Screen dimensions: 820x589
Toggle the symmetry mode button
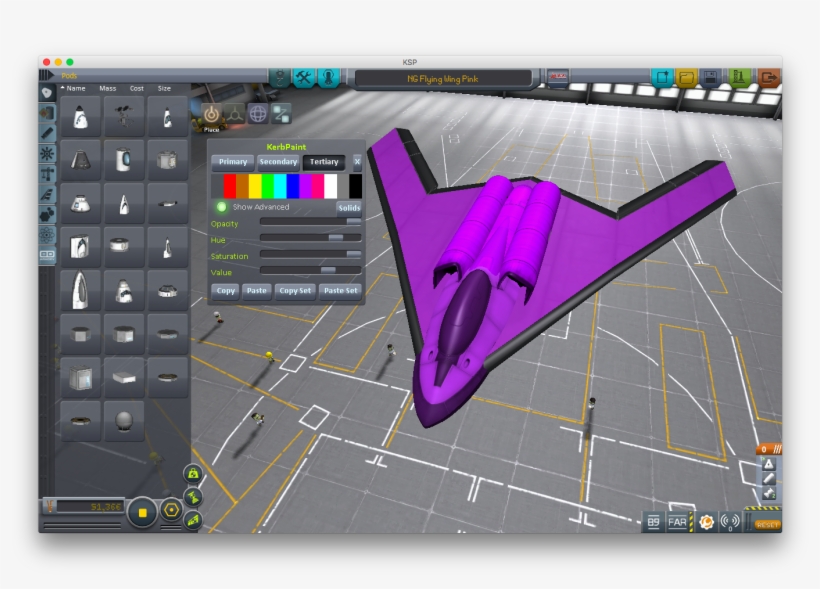click(x=143, y=512)
